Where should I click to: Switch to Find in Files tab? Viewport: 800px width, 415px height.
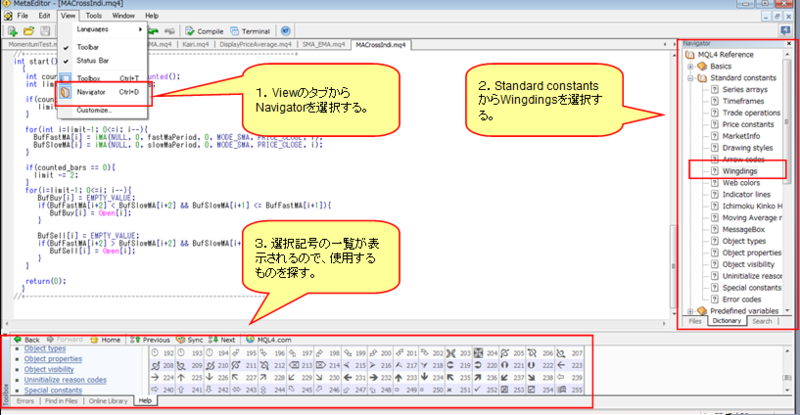tap(61, 401)
